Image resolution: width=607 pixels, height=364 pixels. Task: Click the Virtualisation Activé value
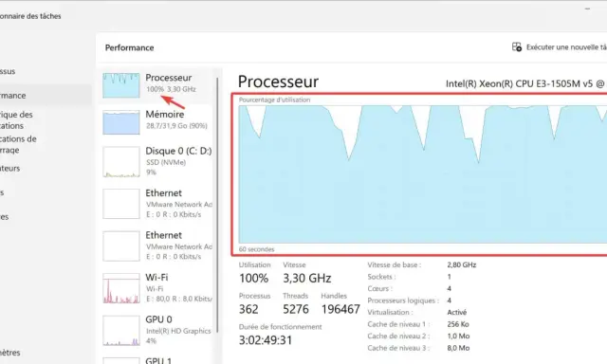(457, 312)
